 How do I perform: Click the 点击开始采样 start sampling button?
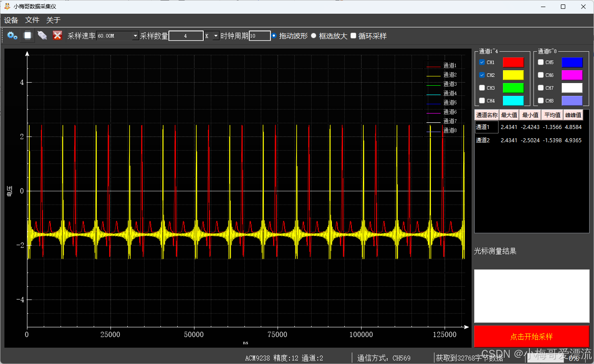(x=531, y=336)
